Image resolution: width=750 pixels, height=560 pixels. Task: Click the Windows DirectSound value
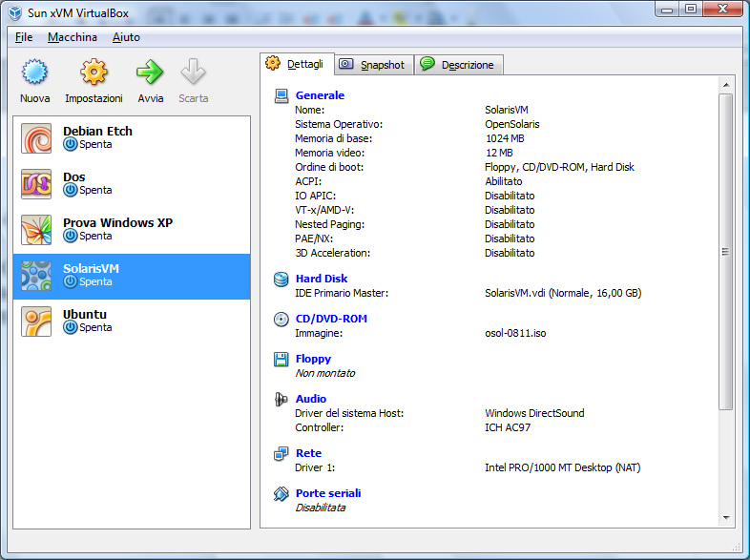pos(534,413)
